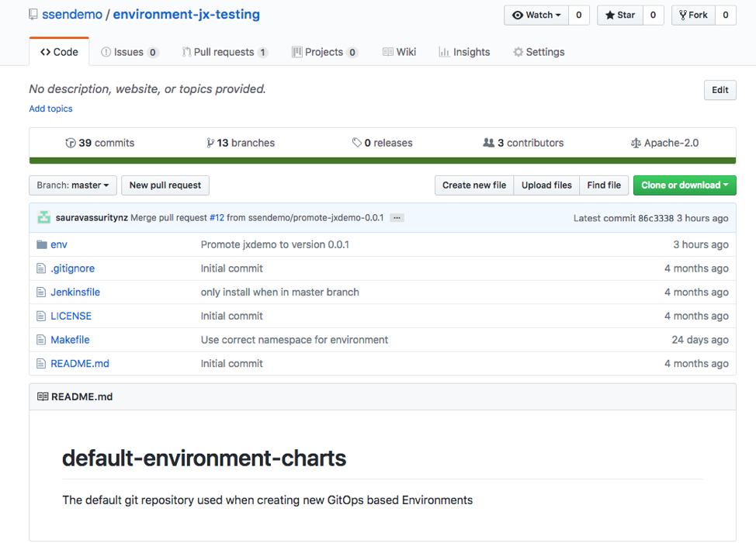
Task: Click the Upload files button
Action: click(546, 185)
